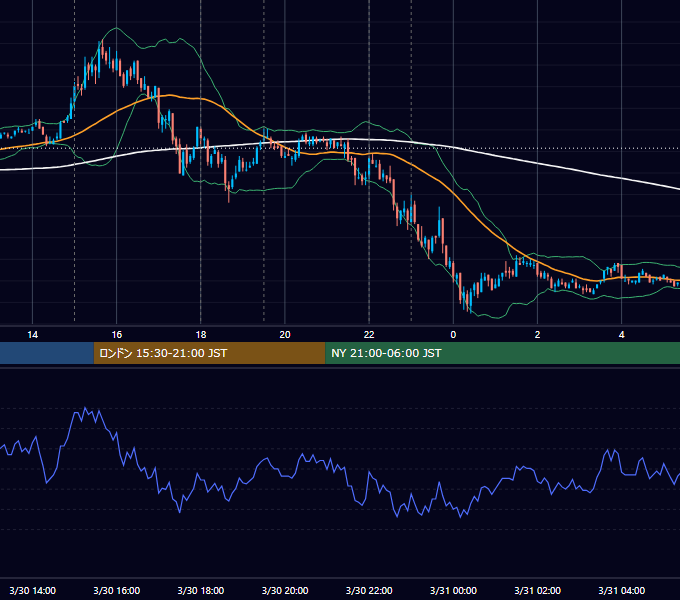Click the 3/30 22:00 date label
Screen dimensions: 680x600
[369, 590]
